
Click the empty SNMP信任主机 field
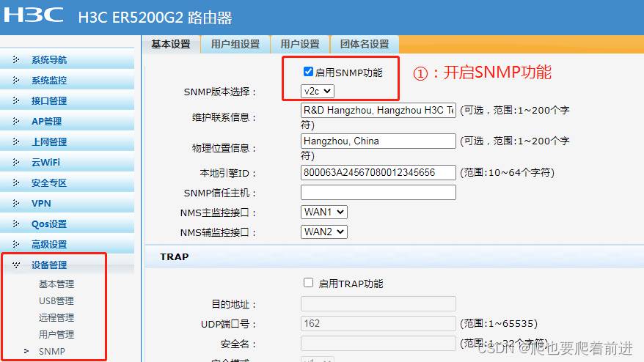click(x=378, y=192)
